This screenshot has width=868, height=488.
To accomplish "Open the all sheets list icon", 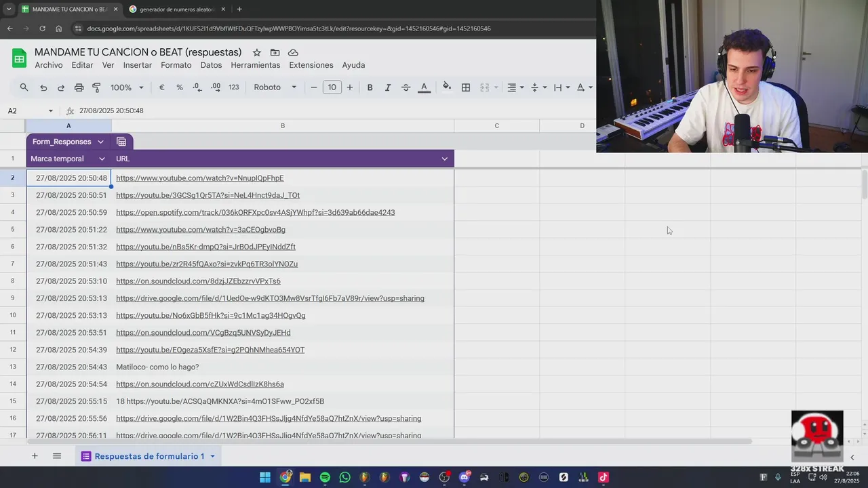I will (x=57, y=456).
